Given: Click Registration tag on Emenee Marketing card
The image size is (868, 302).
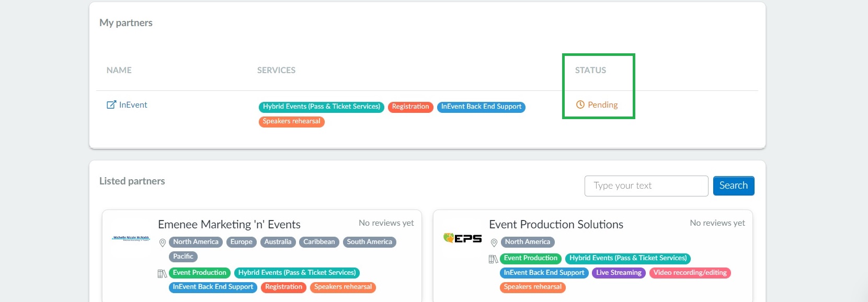Looking at the screenshot, I should pos(283,287).
